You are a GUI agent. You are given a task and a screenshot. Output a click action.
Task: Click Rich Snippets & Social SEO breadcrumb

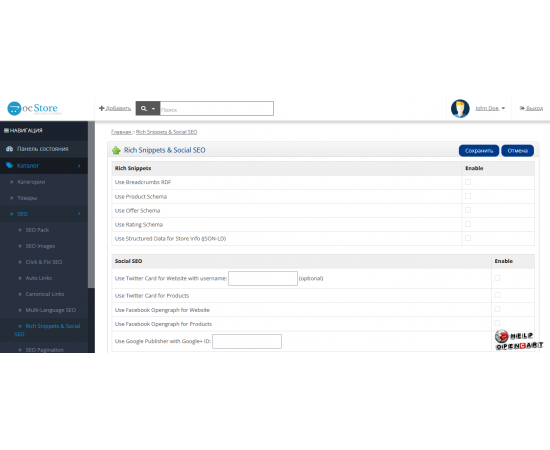pyautogui.click(x=166, y=132)
